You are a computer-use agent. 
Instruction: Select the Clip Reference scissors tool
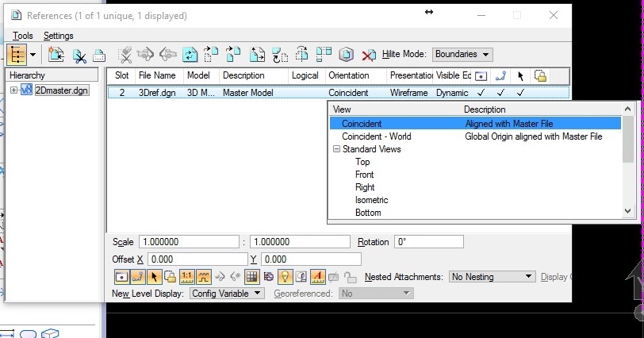coord(79,56)
